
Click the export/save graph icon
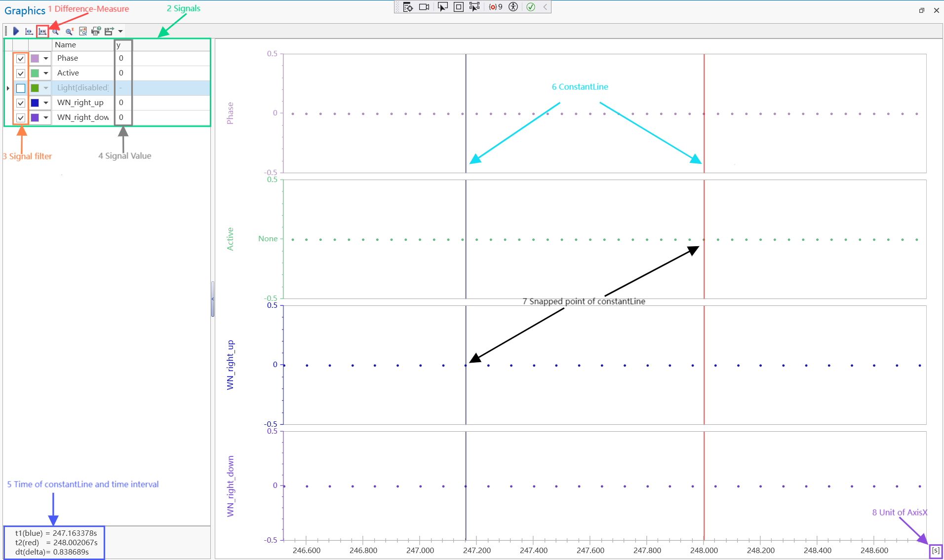click(x=109, y=32)
